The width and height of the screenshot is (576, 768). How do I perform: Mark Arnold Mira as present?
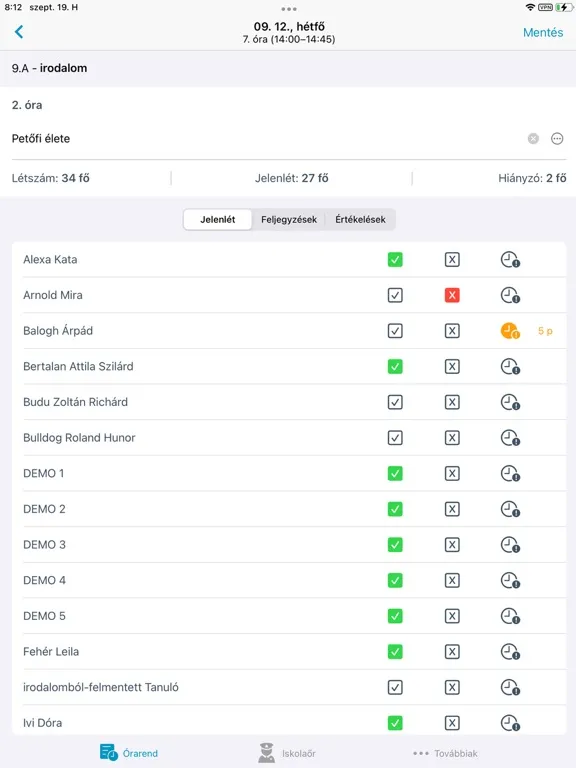[x=395, y=295]
